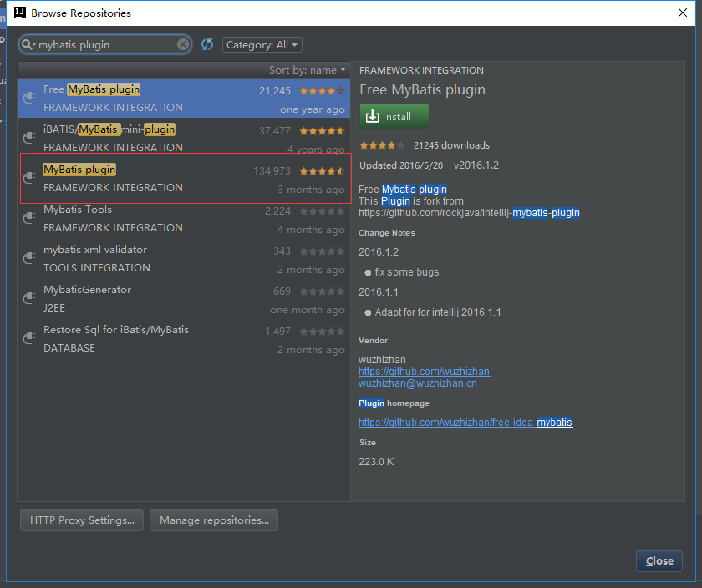Open the Sort by: name dropdown
Viewport: 702px width, 588px height.
pyautogui.click(x=308, y=70)
